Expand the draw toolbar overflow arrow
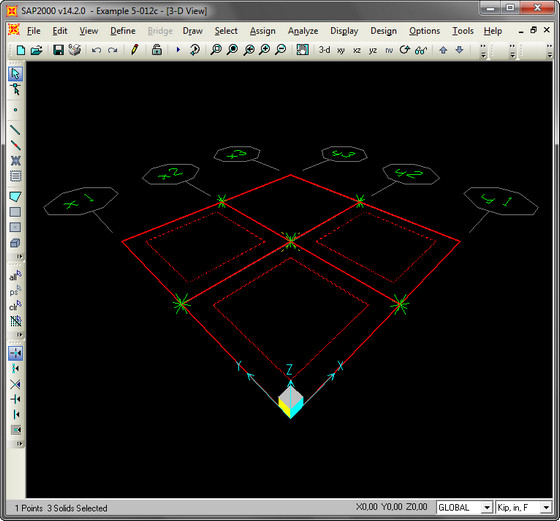Image resolution: width=560 pixels, height=521 pixels. [x=19, y=256]
